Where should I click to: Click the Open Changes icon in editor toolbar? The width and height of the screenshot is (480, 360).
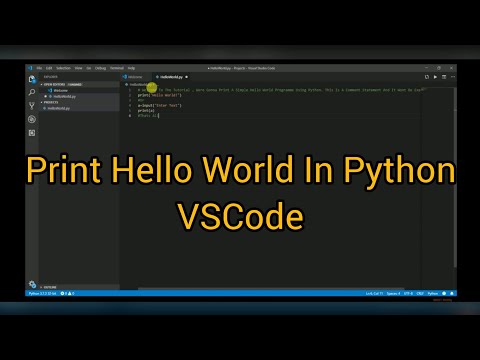pos(427,77)
